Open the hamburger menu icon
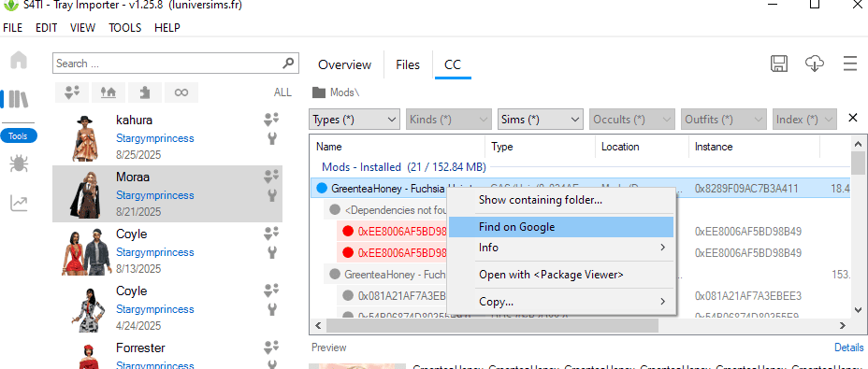868x369 pixels. pyautogui.click(x=850, y=64)
